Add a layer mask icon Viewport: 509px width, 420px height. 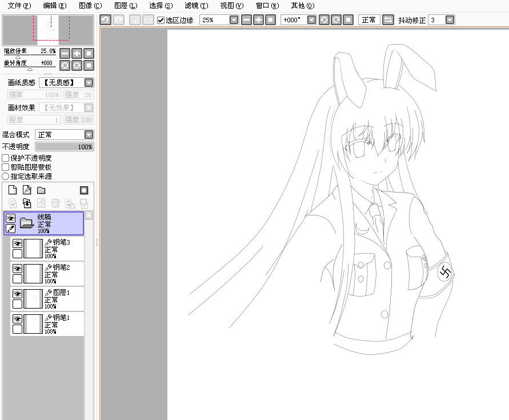click(84, 190)
